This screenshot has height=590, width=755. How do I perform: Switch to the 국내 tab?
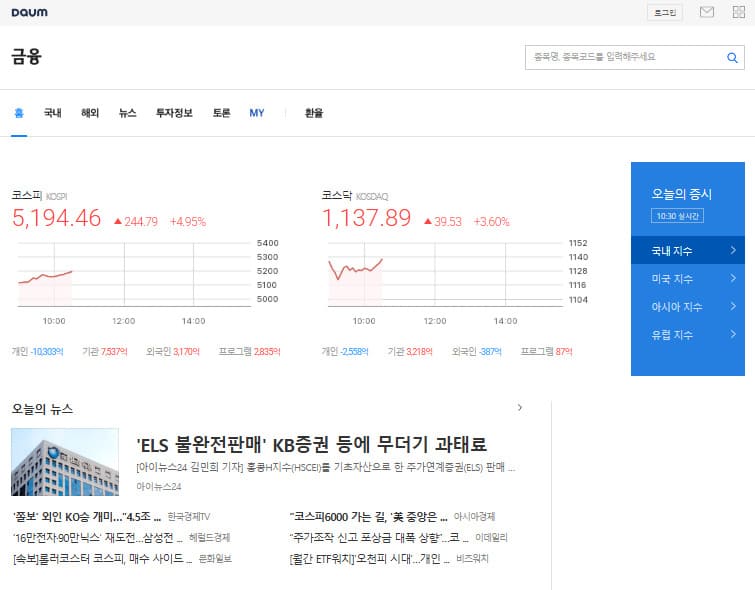tap(52, 113)
